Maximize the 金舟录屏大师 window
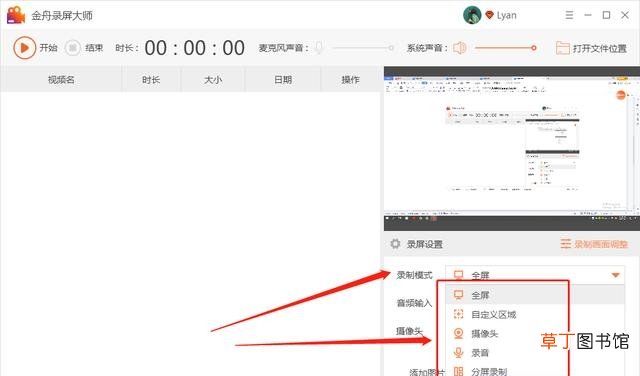This screenshot has width=640, height=376. [607, 15]
